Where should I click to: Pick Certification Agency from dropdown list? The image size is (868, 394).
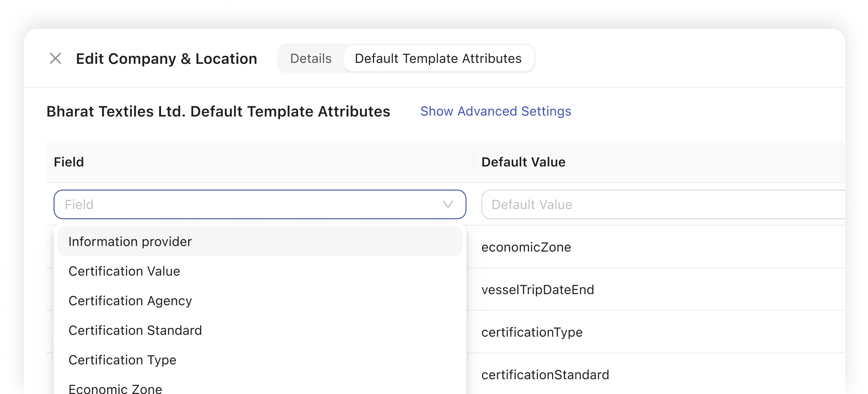point(130,301)
